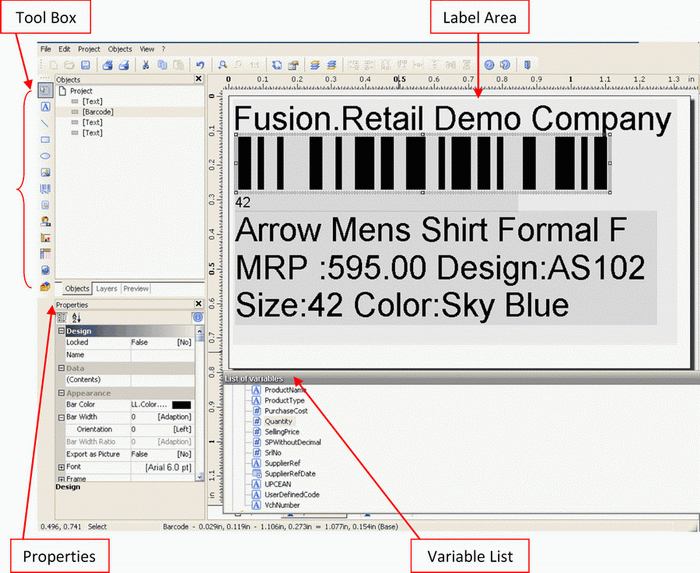The width and height of the screenshot is (700, 573).
Task: Collapse the Bar Width property
Action: [x=61, y=417]
